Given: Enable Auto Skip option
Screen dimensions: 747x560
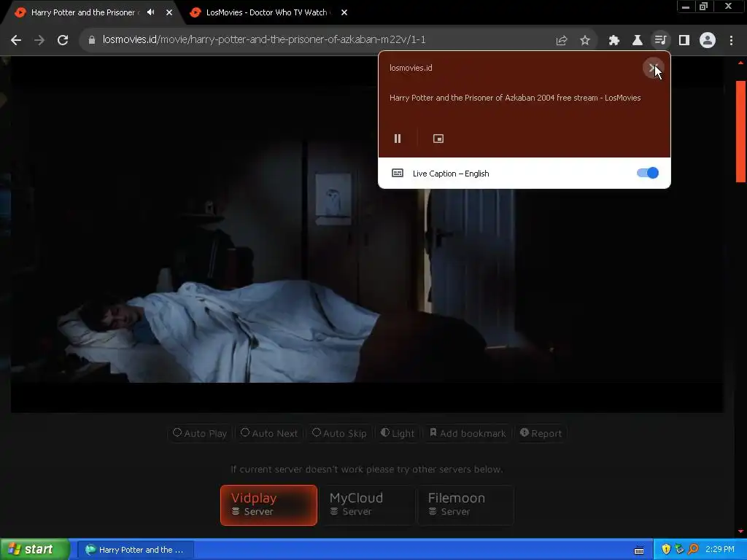Looking at the screenshot, I should click(x=339, y=433).
